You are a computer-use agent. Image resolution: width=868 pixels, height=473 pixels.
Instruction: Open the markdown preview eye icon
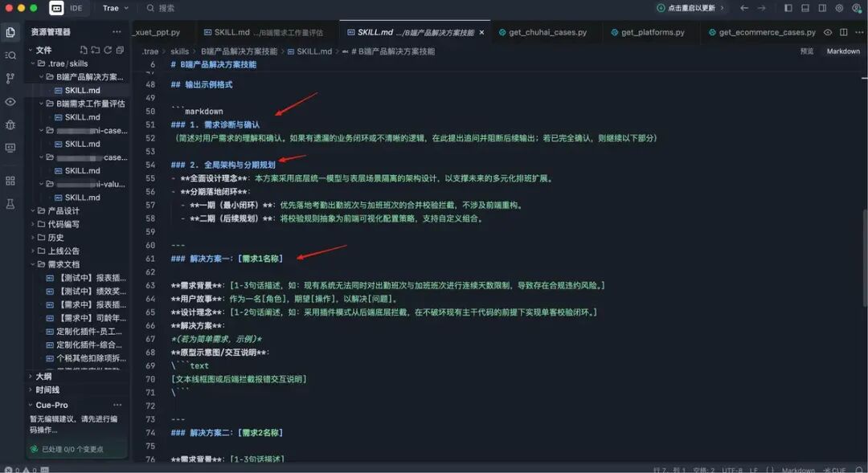click(x=828, y=32)
